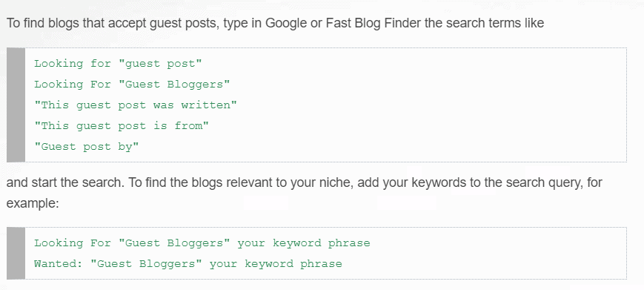Click '"This guest post is from"' search term
Image resolution: width=644 pixels, height=290 pixels.
click(122, 125)
